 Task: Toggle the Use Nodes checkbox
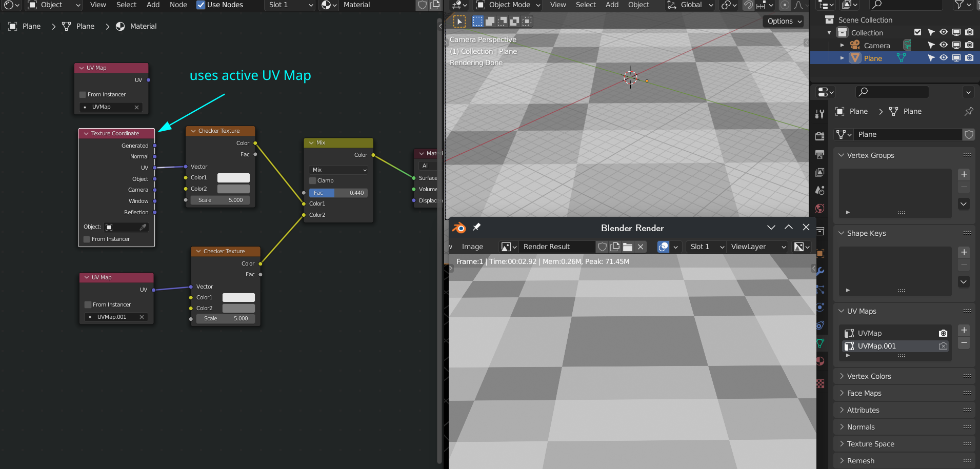point(201,5)
